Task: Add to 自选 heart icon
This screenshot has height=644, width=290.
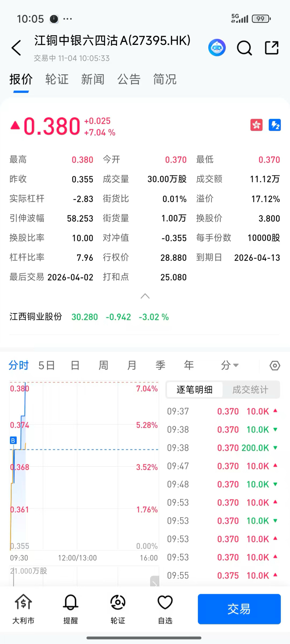Action: tap(165, 609)
